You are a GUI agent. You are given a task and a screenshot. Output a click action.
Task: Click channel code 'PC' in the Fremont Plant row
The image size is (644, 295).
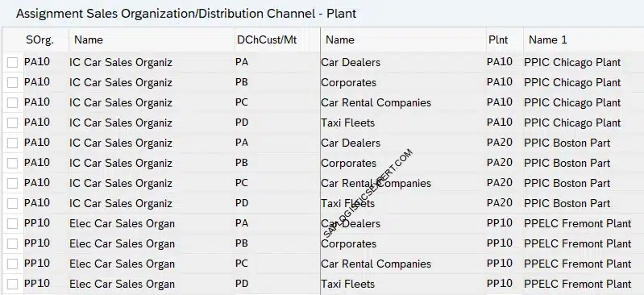[x=242, y=264]
